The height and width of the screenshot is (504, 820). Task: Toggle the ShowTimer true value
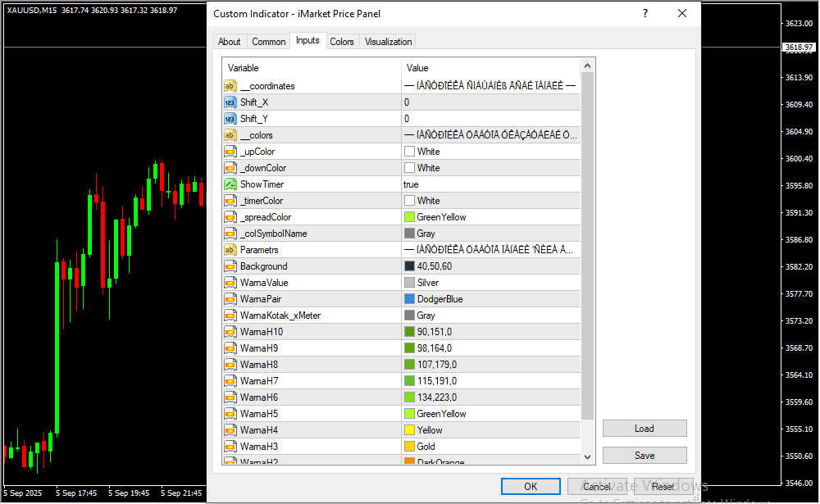pyautogui.click(x=490, y=184)
